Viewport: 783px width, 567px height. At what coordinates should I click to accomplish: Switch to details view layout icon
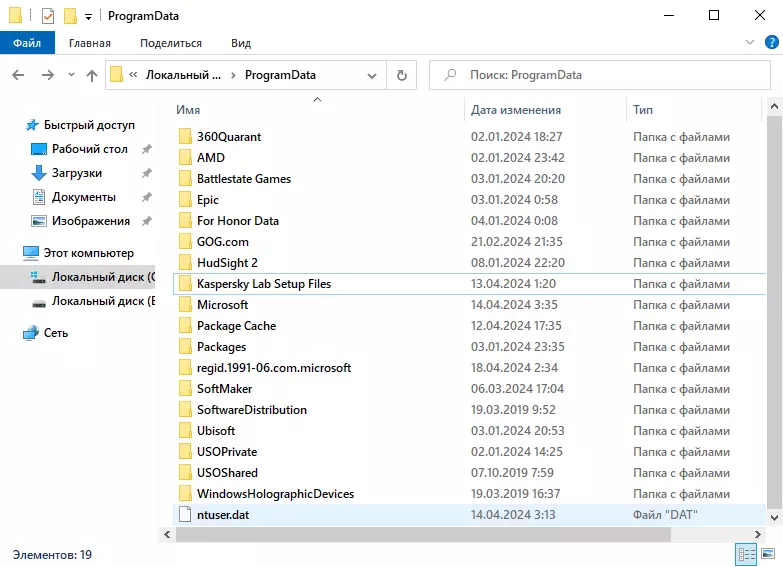click(745, 553)
